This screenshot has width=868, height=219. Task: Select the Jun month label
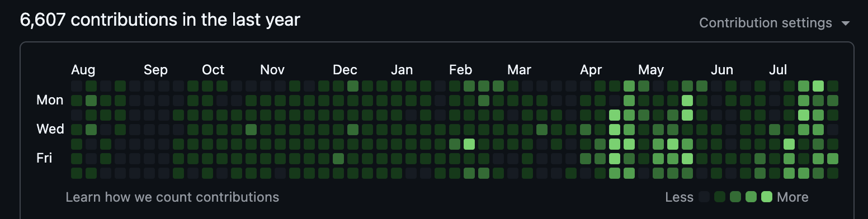coord(722,70)
